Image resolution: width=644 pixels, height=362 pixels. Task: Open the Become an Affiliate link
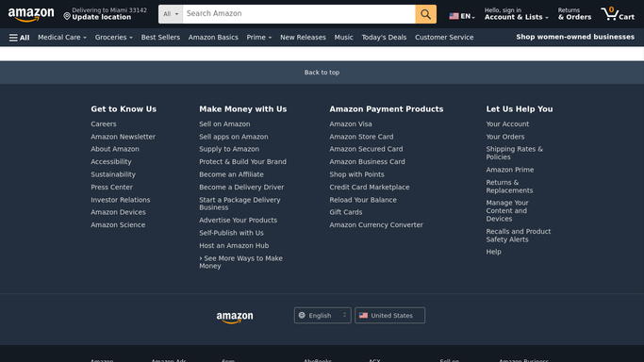point(231,174)
